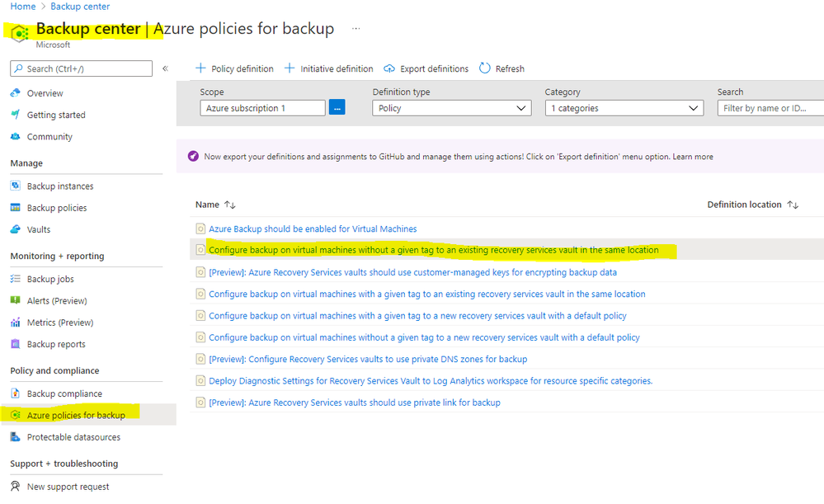
Task: Open the Definition type dropdown
Action: (x=451, y=108)
